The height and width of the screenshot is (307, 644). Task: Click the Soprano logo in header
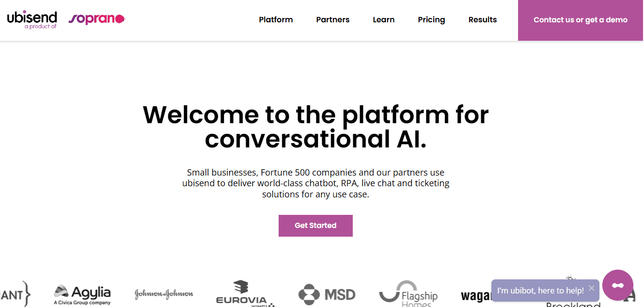[97, 19]
